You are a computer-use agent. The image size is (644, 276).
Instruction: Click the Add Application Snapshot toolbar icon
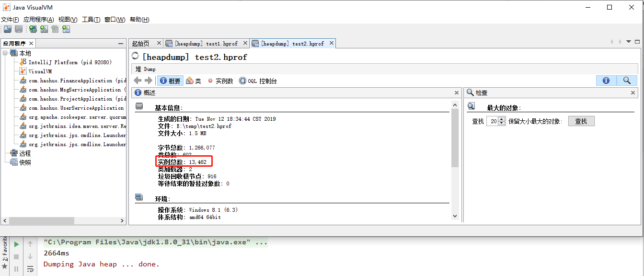[x=66, y=29]
